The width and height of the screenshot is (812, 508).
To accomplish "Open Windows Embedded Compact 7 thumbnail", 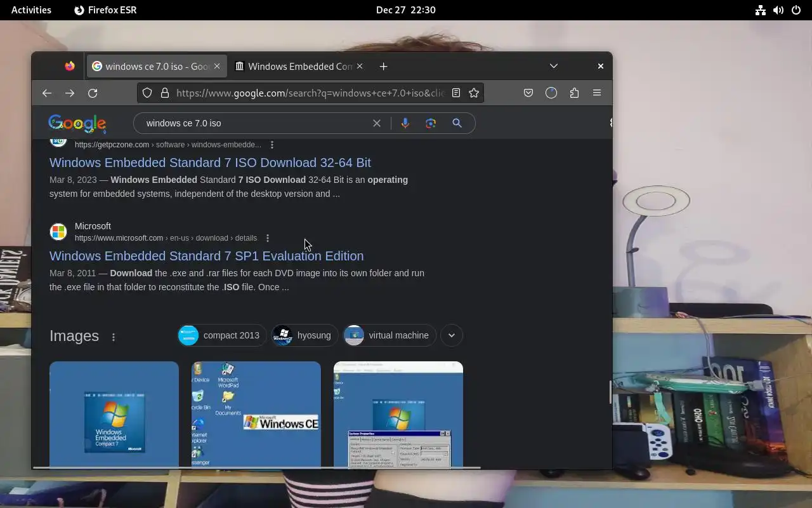I will pos(114,414).
